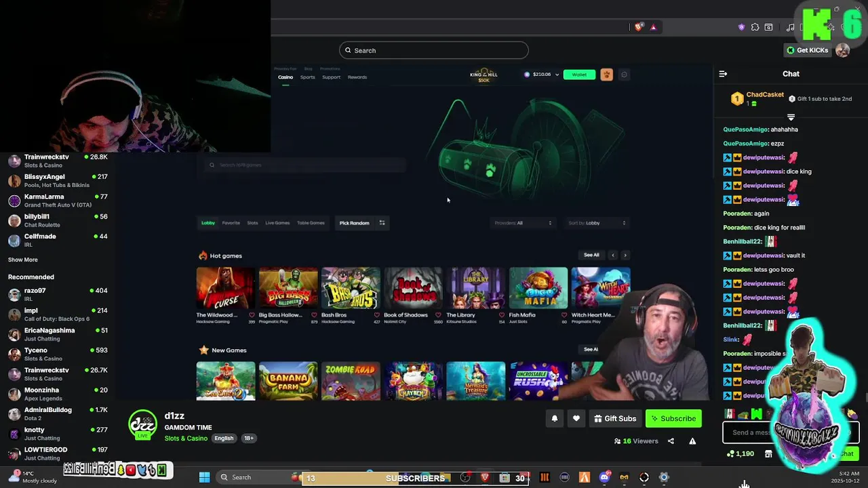
Task: Click the green Wallet button
Action: coord(579,75)
